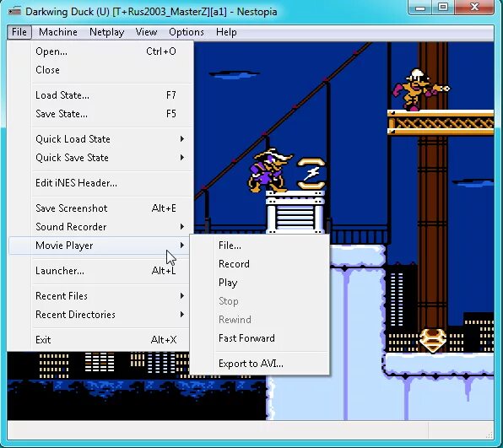
Task: Close the Nestopia window
Action: click(474, 8)
